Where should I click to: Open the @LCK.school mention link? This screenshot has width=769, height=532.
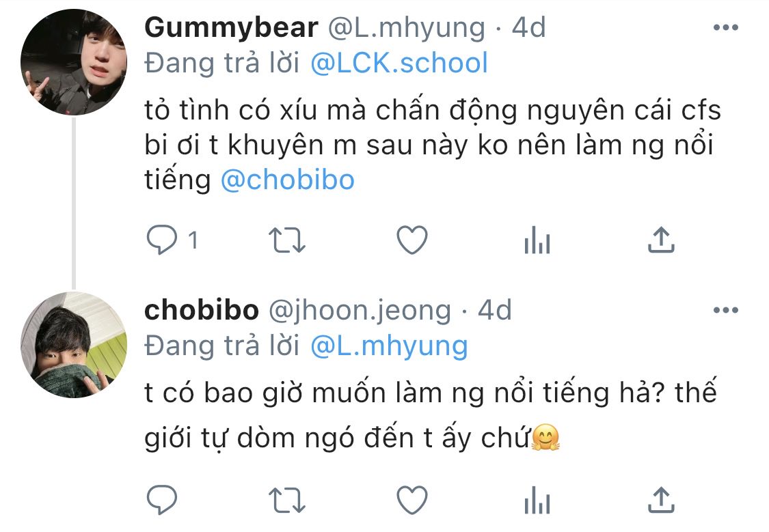click(399, 64)
